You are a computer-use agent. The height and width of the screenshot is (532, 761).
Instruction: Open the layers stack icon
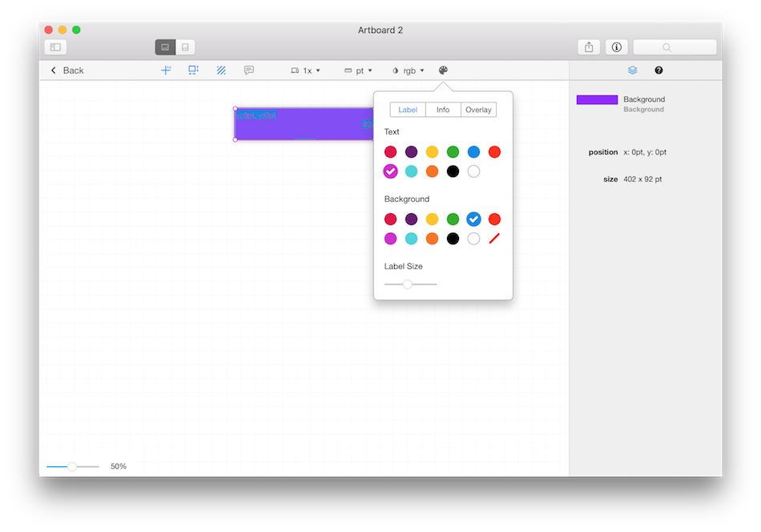[x=632, y=71]
